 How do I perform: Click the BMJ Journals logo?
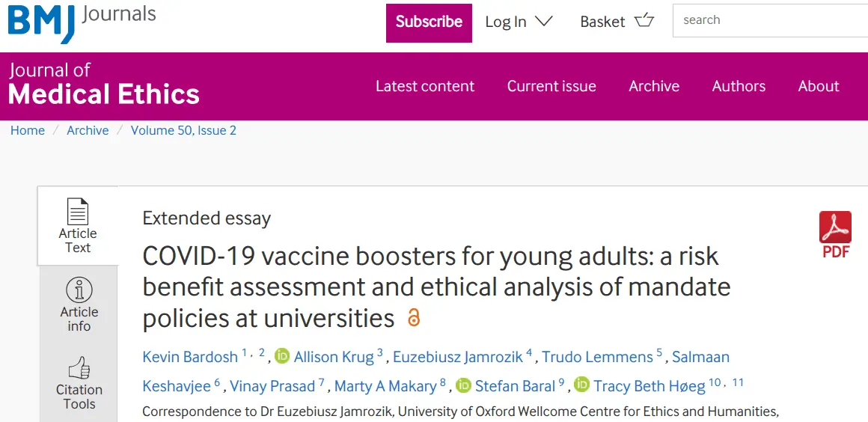pos(81,22)
